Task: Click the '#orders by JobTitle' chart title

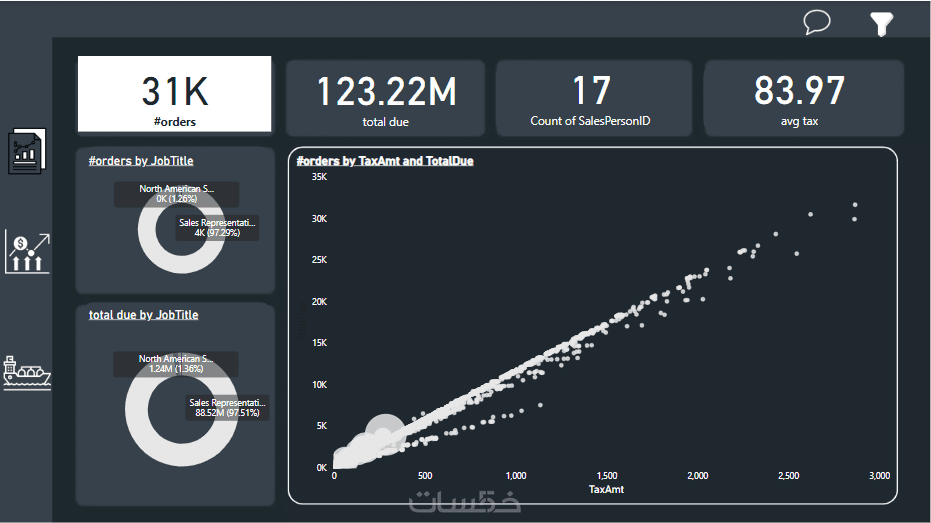Action: pos(141,161)
